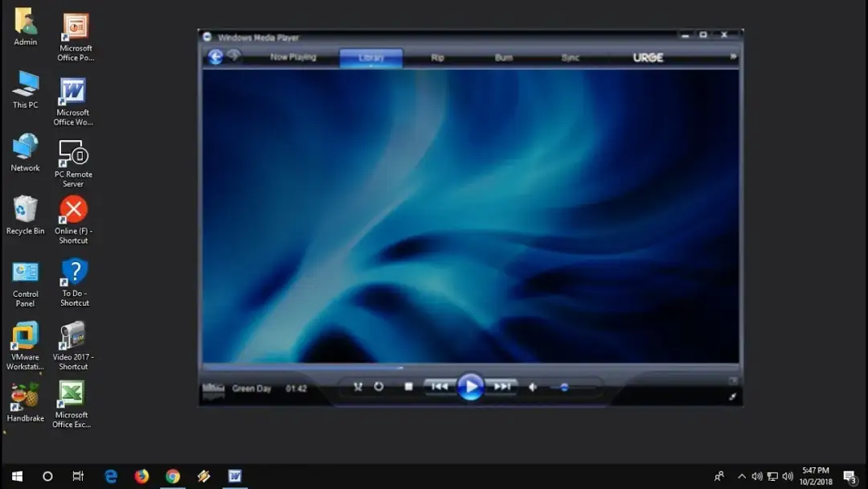Stop the current playback
868x489 pixels.
coord(408,387)
